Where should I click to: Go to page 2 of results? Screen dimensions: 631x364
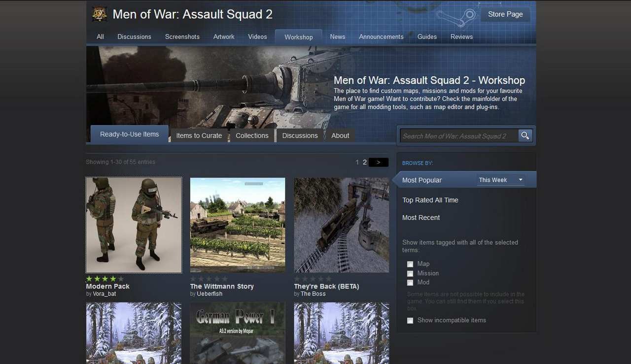coord(365,162)
